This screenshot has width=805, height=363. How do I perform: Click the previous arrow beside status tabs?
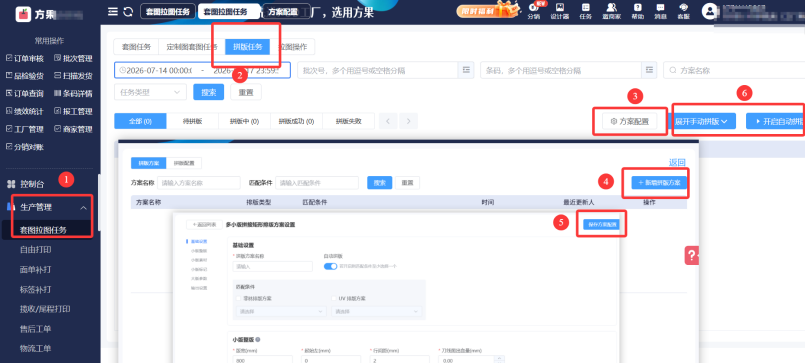388,121
